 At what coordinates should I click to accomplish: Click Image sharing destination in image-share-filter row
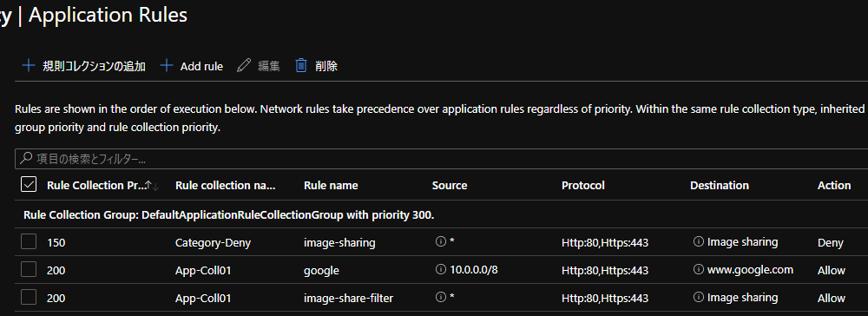point(743,298)
